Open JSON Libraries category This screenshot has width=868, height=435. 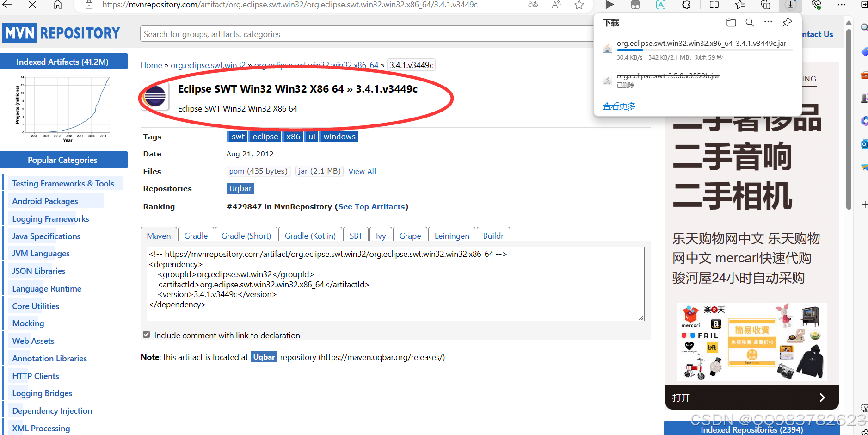pyautogui.click(x=39, y=271)
